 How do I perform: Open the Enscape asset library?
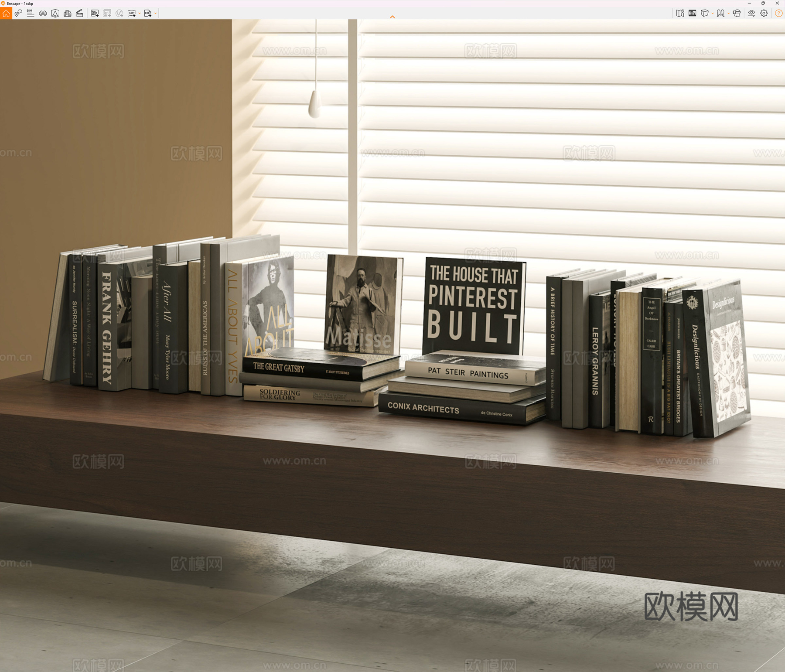(x=55, y=14)
